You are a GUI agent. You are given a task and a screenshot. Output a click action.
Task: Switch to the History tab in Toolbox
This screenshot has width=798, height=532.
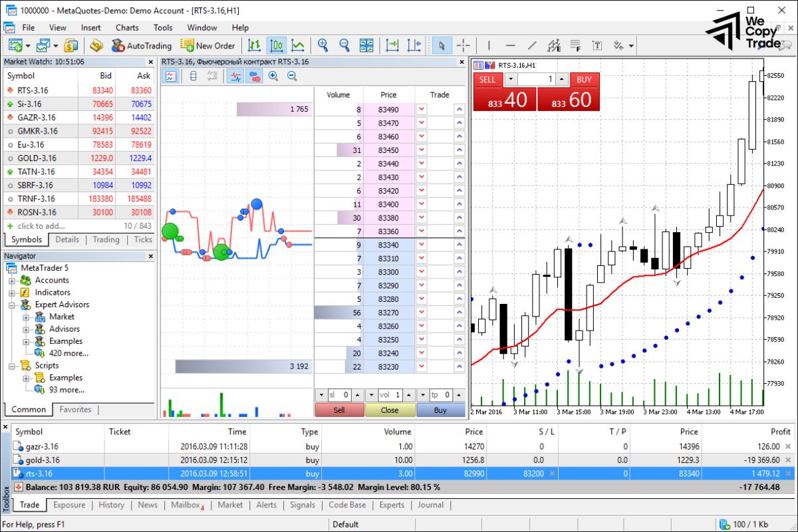click(111, 505)
